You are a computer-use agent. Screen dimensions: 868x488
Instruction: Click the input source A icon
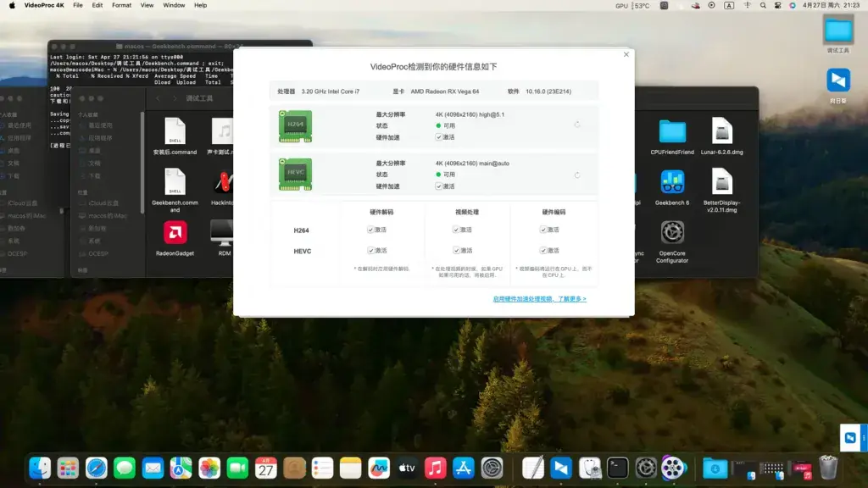[x=729, y=6]
